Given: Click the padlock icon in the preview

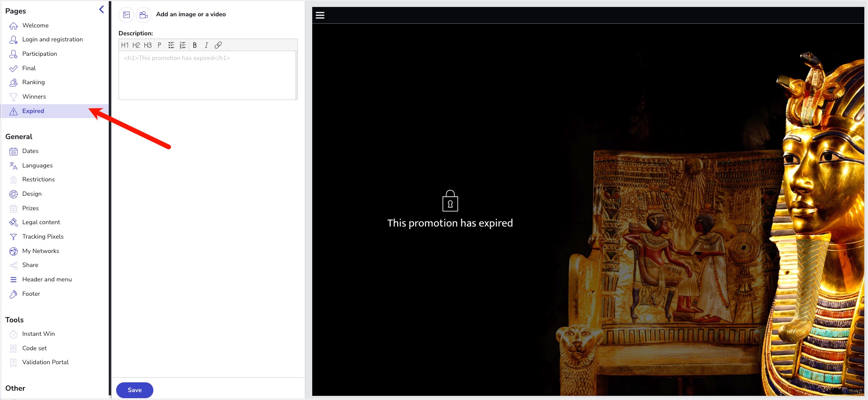Looking at the screenshot, I should [450, 201].
